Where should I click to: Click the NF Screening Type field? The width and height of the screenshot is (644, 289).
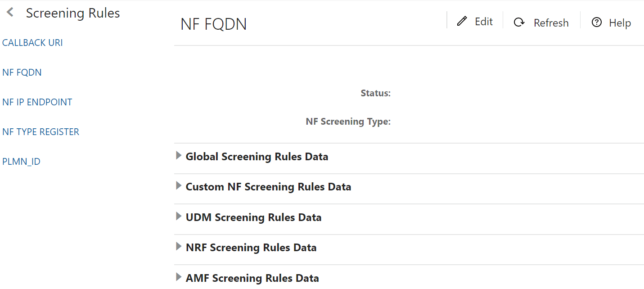click(x=414, y=122)
